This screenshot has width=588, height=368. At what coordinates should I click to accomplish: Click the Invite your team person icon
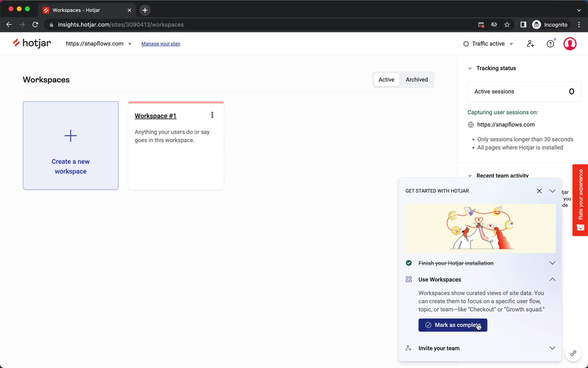point(409,348)
